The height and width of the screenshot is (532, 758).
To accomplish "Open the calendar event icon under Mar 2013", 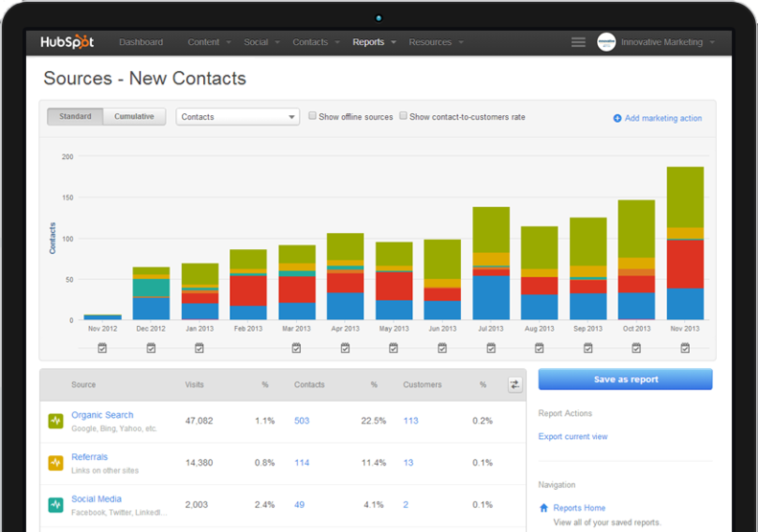I will [x=296, y=348].
